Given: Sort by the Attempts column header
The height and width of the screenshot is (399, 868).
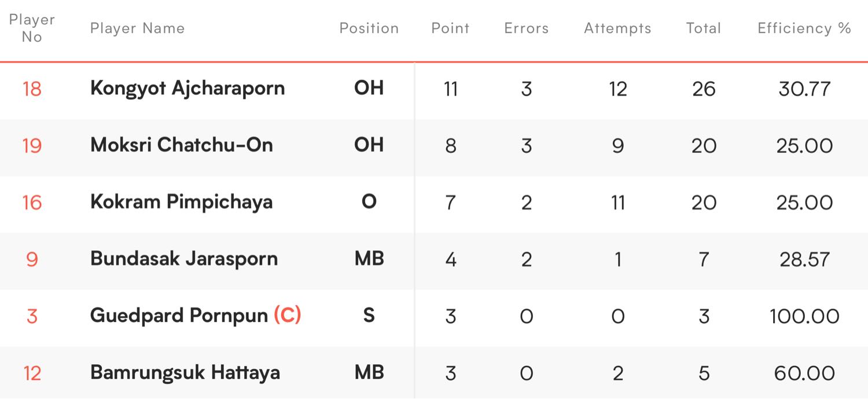Looking at the screenshot, I should 617,28.
